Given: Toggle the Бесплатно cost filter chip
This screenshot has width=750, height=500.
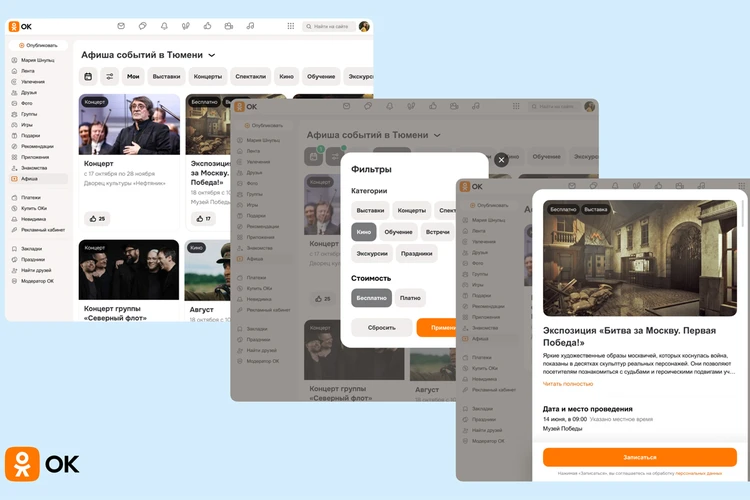Looking at the screenshot, I should tap(371, 298).
